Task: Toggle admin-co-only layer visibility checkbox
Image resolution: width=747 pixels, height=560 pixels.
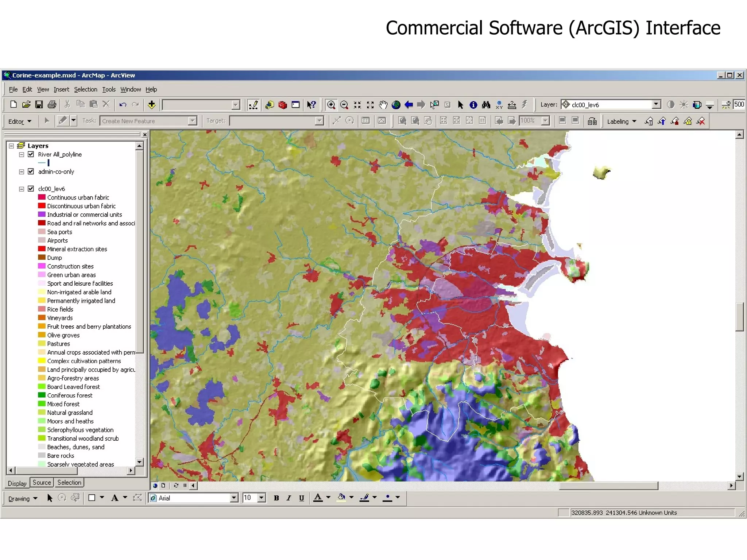Action: pyautogui.click(x=31, y=171)
